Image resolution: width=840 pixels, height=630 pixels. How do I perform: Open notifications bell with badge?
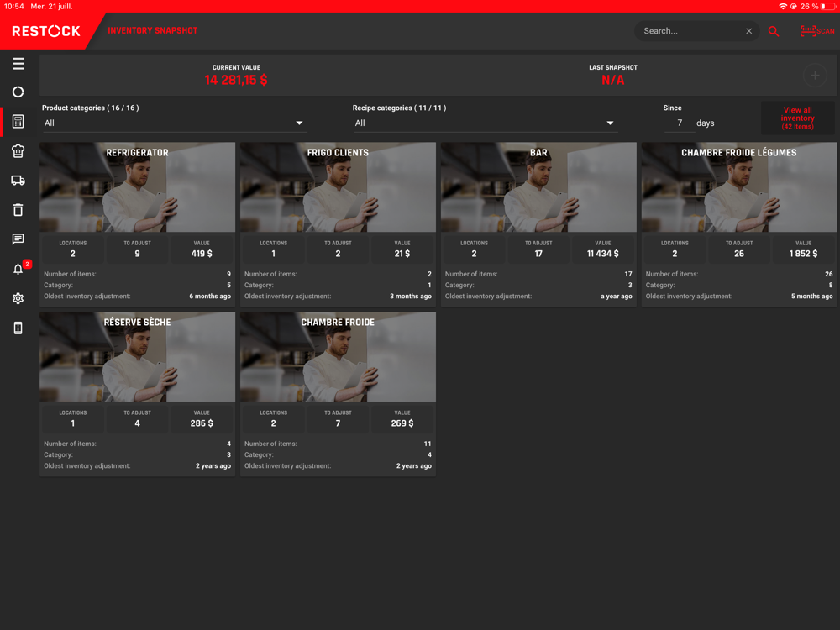coord(18,270)
